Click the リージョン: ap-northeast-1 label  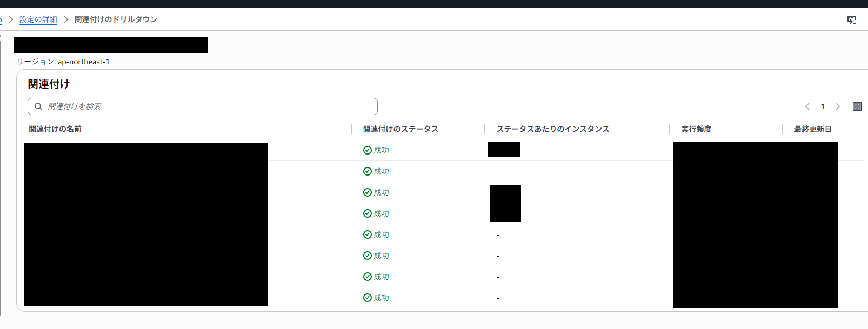click(63, 62)
